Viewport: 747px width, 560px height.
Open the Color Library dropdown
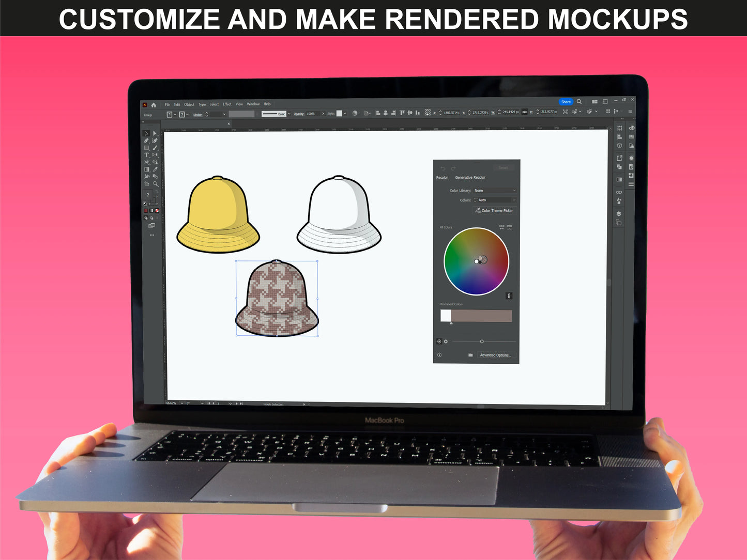tap(495, 191)
